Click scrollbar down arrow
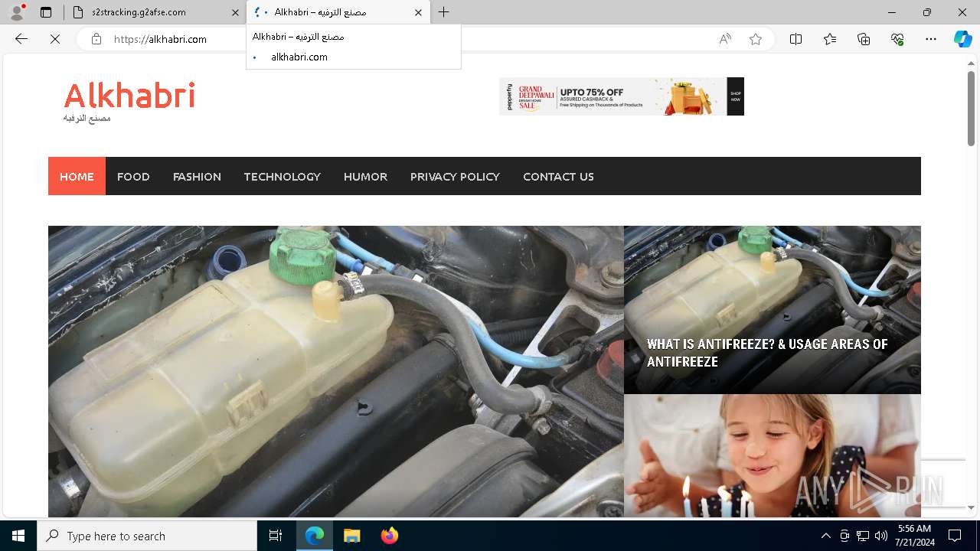This screenshot has width=980, height=551. [x=971, y=507]
